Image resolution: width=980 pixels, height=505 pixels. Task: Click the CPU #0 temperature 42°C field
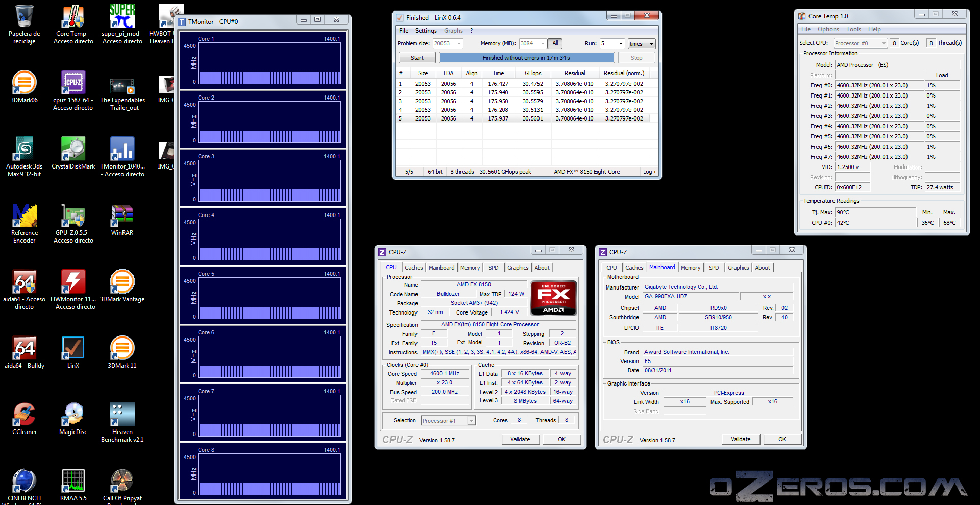click(x=875, y=223)
